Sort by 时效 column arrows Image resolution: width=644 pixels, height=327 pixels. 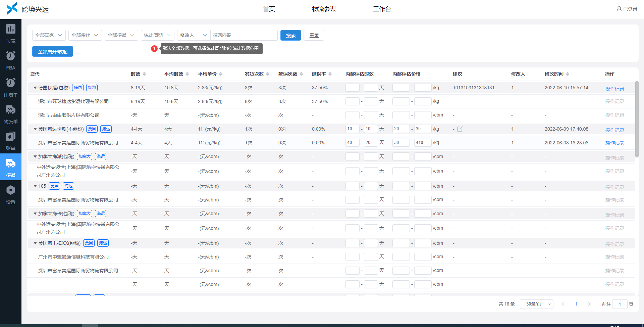144,74
